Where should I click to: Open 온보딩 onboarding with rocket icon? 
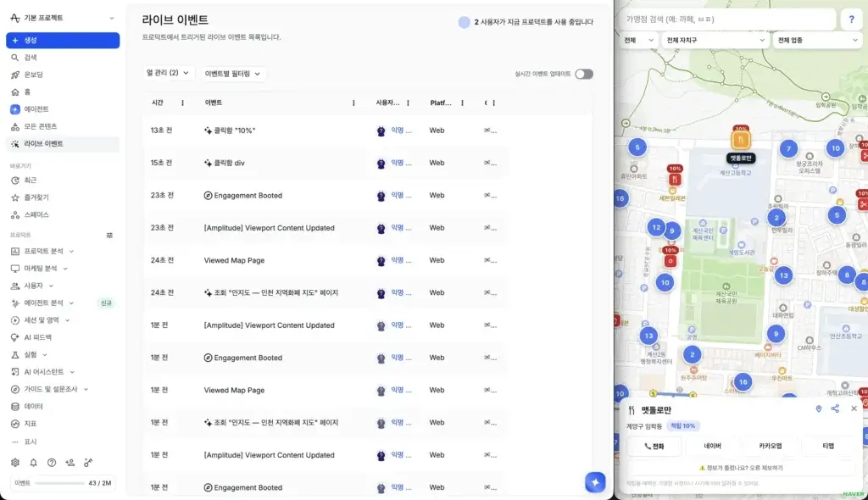tap(33, 75)
